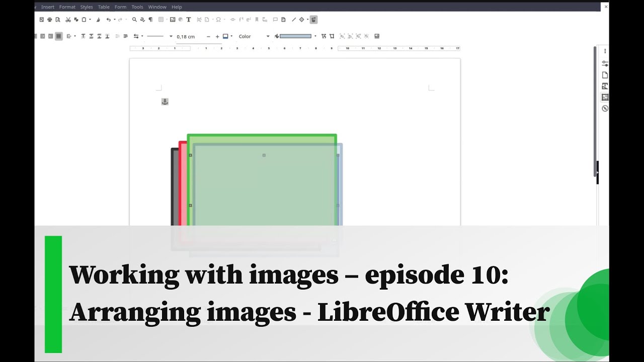The height and width of the screenshot is (362, 644).
Task: Open Find and Replace icon
Action: point(142,20)
